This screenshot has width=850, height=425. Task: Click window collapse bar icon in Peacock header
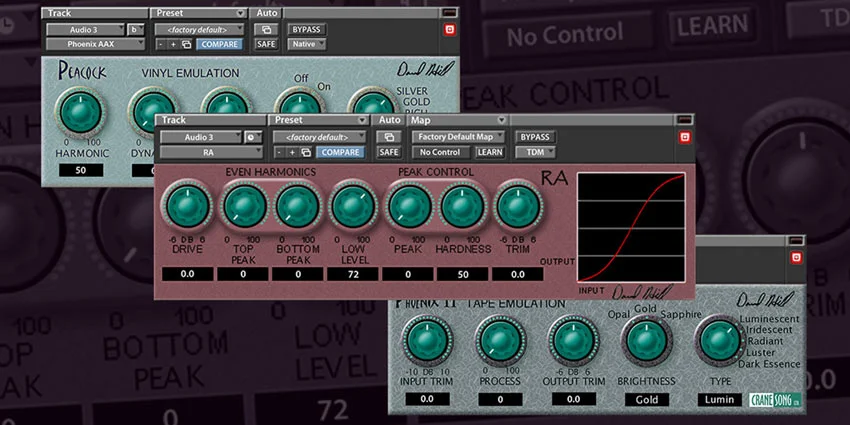(450, 12)
